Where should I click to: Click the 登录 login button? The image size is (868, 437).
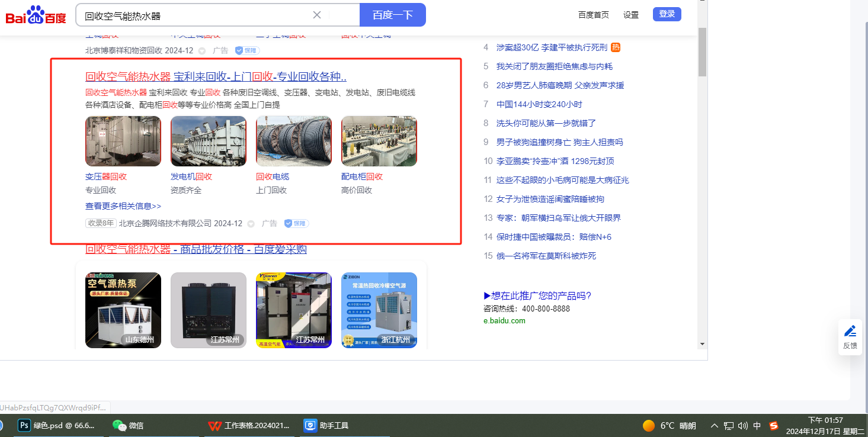pos(667,14)
